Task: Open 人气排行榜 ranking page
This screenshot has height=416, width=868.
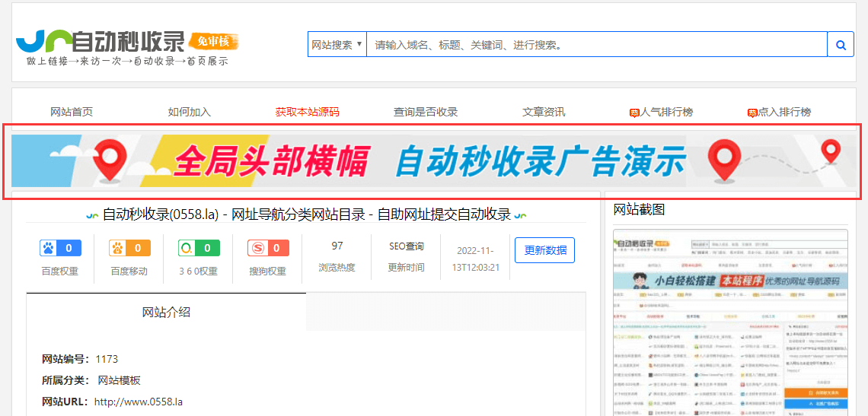Action: tap(662, 112)
